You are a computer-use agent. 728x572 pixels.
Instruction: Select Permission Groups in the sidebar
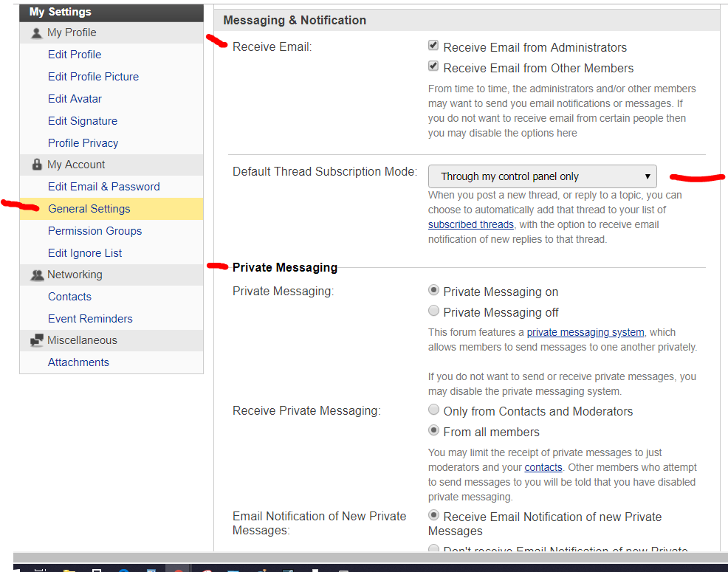tap(95, 231)
